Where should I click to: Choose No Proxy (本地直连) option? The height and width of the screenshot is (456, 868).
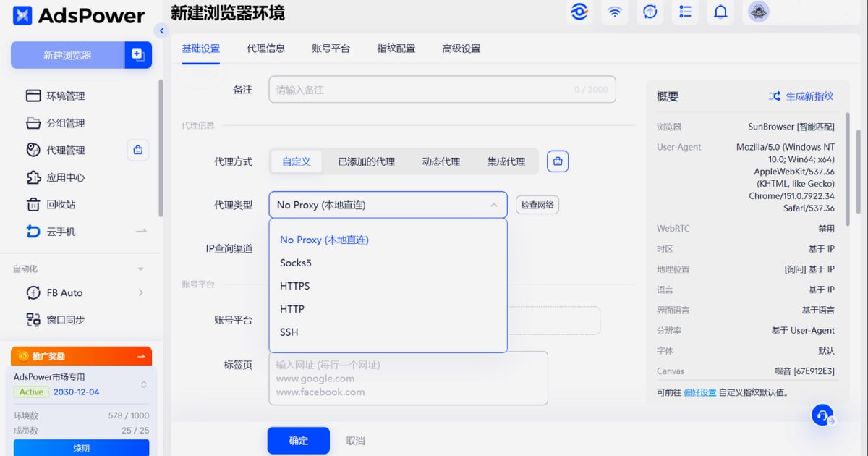[x=388, y=240]
